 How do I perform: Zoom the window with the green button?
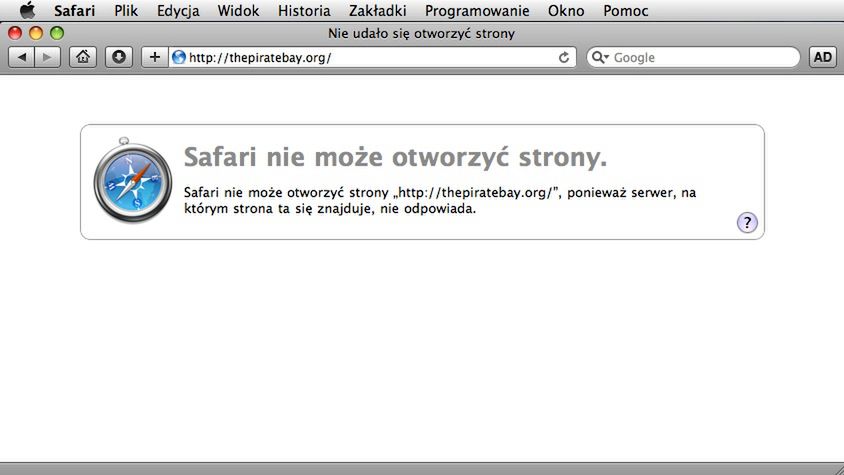pos(57,33)
